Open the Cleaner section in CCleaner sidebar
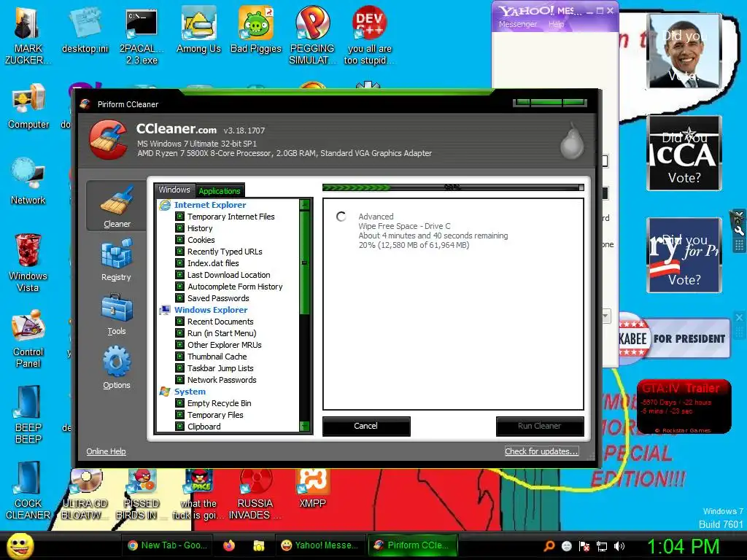 [x=117, y=206]
